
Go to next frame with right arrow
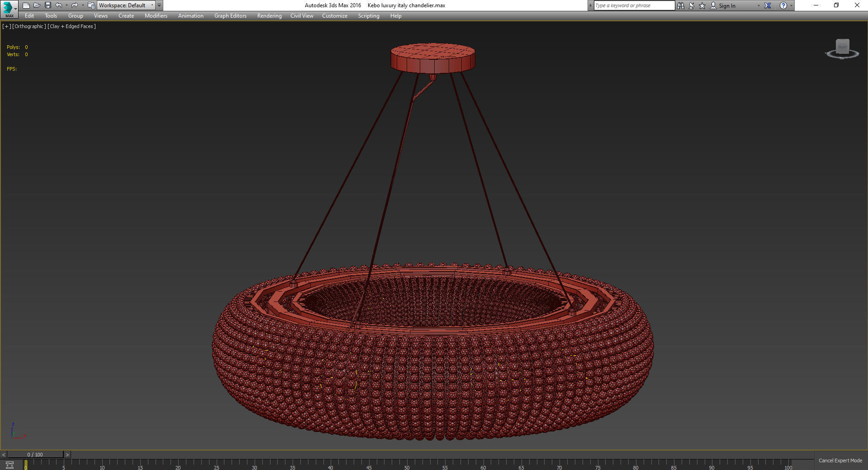[x=67, y=455]
